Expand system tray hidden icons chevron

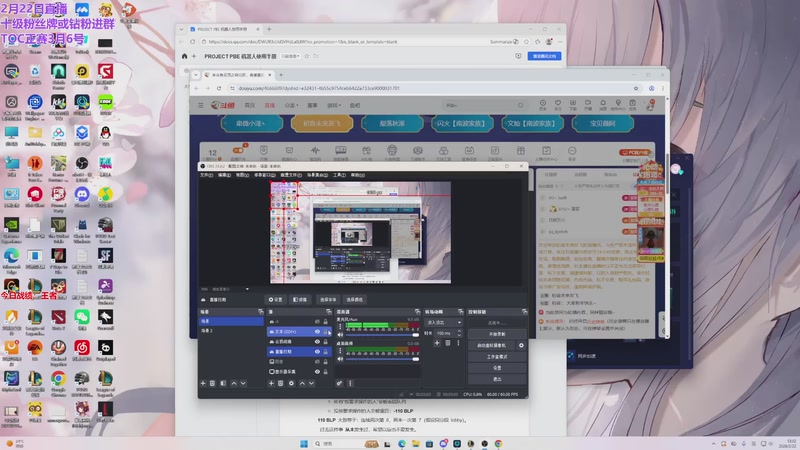tap(713, 443)
